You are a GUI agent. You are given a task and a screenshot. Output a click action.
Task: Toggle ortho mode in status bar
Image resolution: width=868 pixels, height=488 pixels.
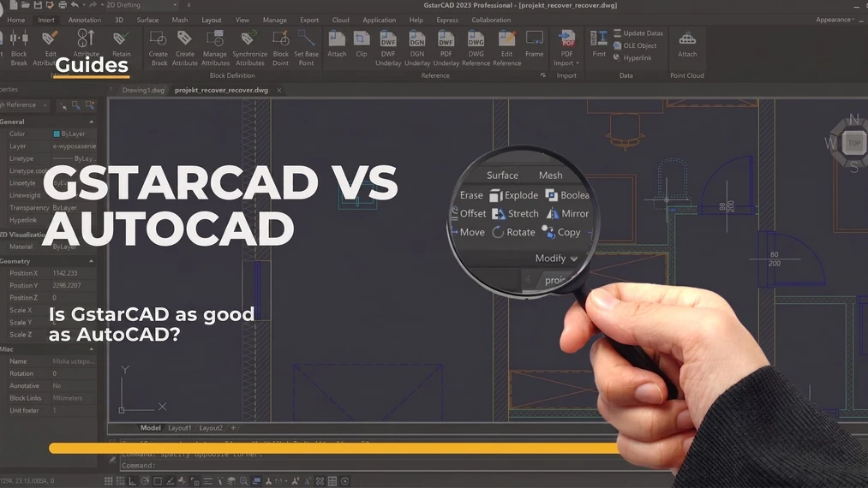click(132, 481)
